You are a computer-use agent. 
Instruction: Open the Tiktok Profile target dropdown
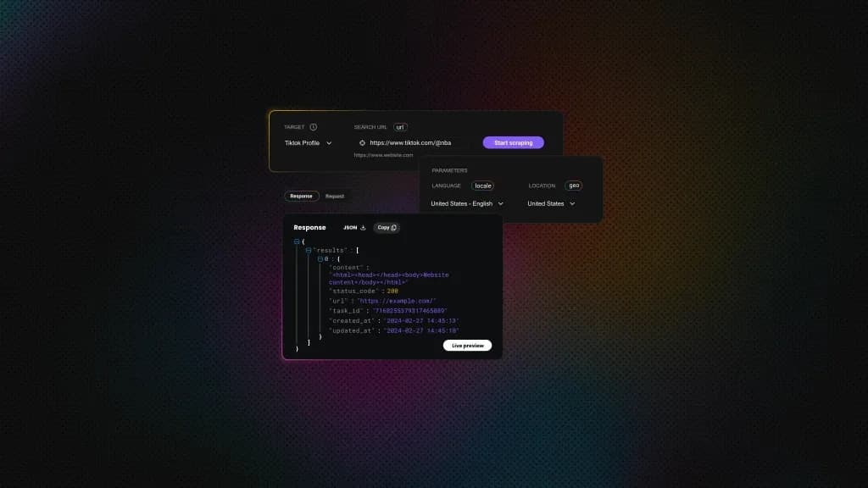[x=308, y=143]
